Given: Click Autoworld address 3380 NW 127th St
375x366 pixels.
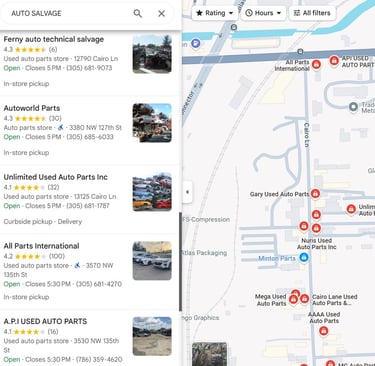Looking at the screenshot, I should (x=94, y=128).
